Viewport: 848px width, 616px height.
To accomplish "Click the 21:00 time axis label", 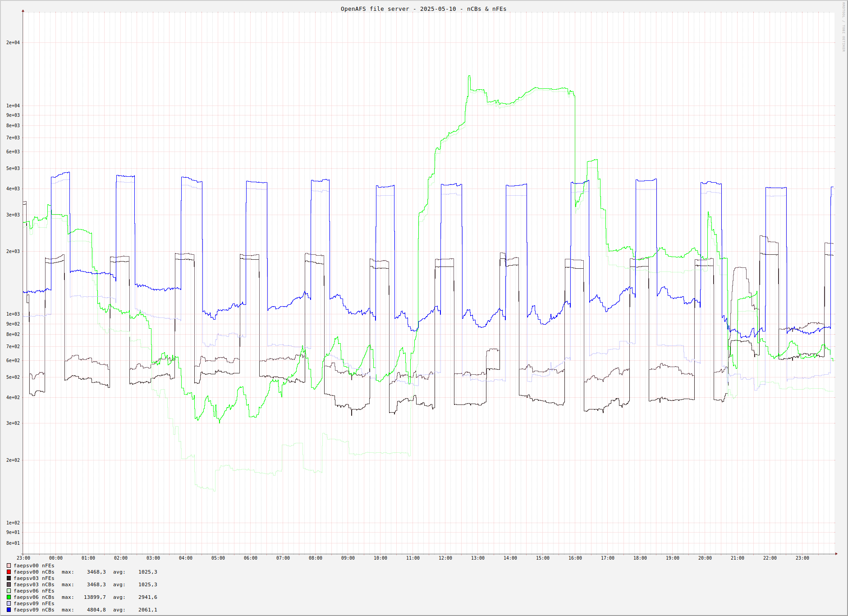I will pos(738,558).
